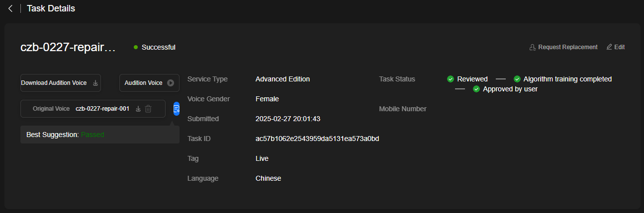Click submitted time 2025-02-27 20:01:43

click(x=288, y=119)
